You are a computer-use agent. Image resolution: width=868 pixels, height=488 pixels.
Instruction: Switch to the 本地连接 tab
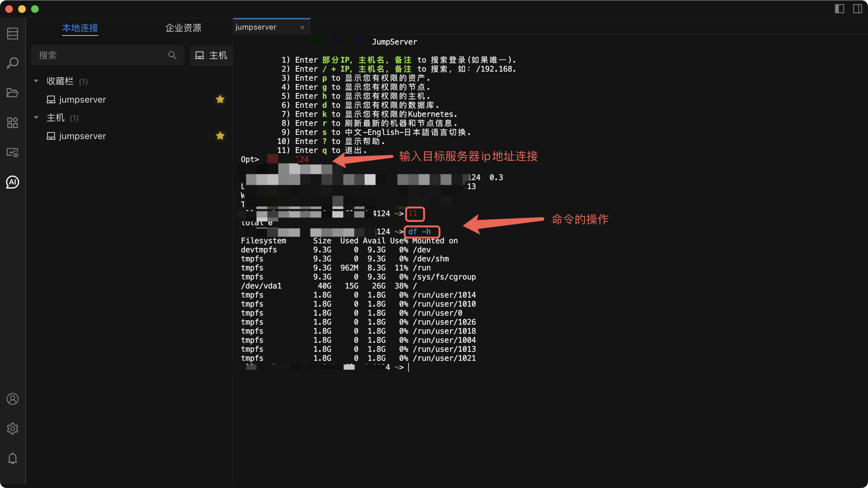point(80,28)
